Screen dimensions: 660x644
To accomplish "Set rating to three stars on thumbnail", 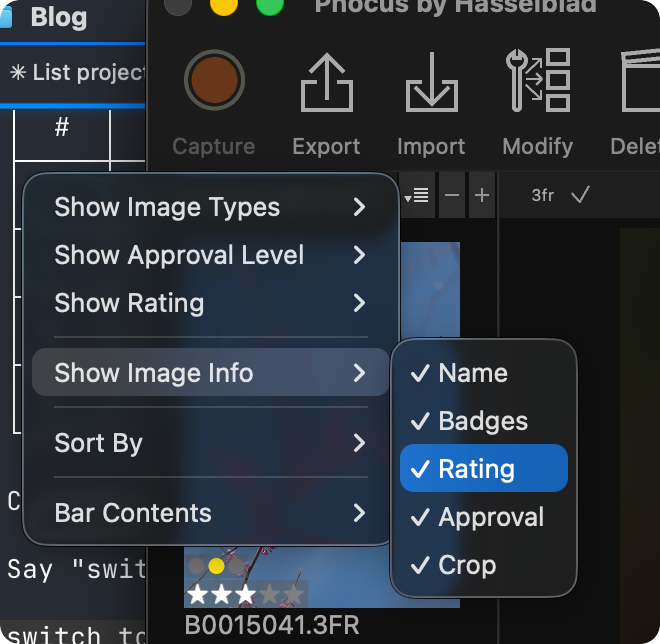I will [x=245, y=595].
